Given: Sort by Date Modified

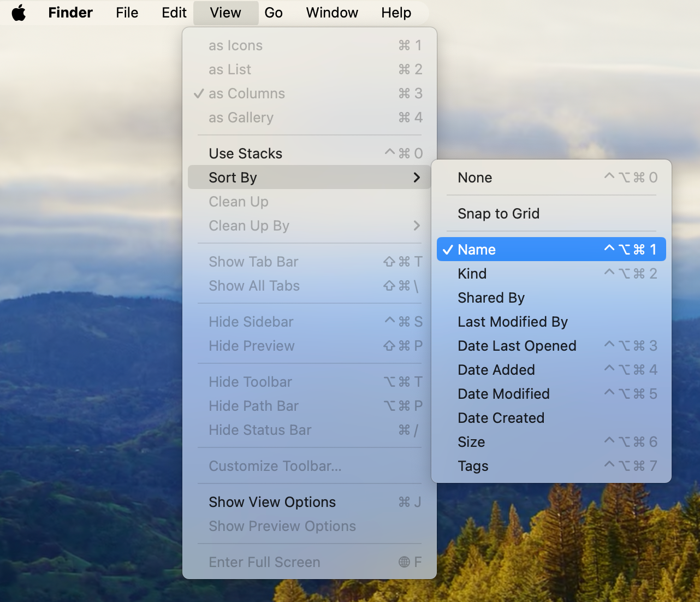Looking at the screenshot, I should coord(503,394).
